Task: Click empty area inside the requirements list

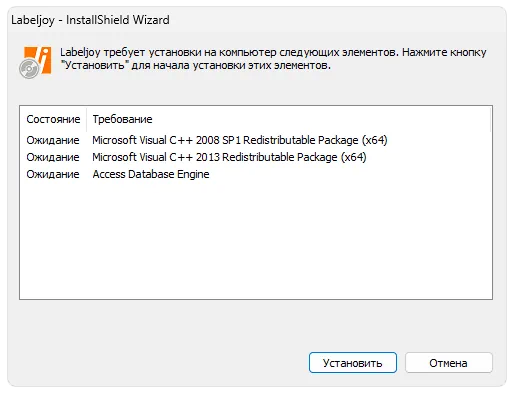Action: pyautogui.click(x=256, y=240)
